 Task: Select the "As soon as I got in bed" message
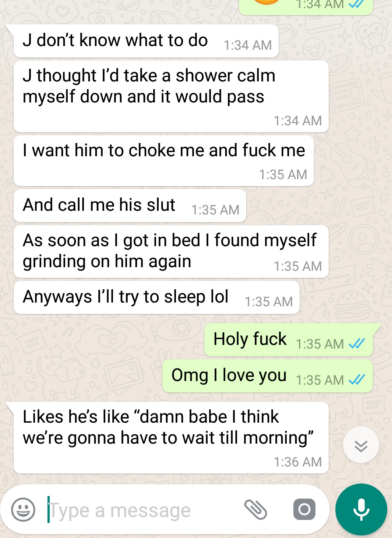point(171,252)
